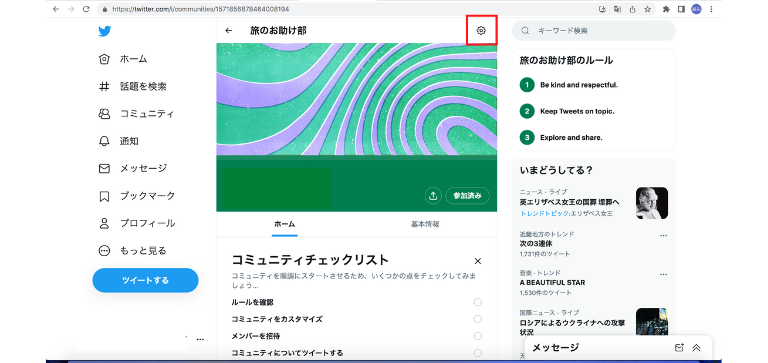Open 通知 notifications
Image resolution: width=768 pixels, height=363 pixels.
(129, 142)
